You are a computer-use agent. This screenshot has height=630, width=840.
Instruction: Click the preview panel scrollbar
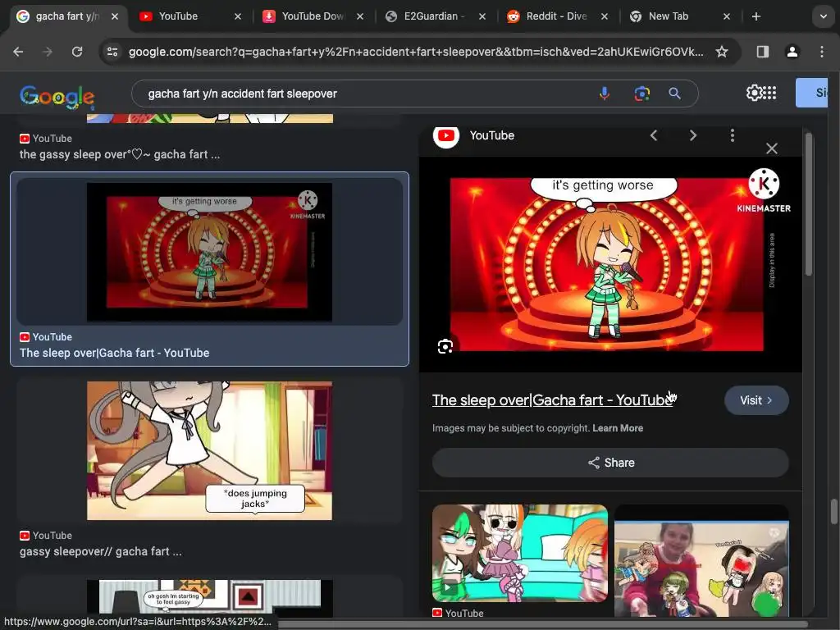coord(808,204)
